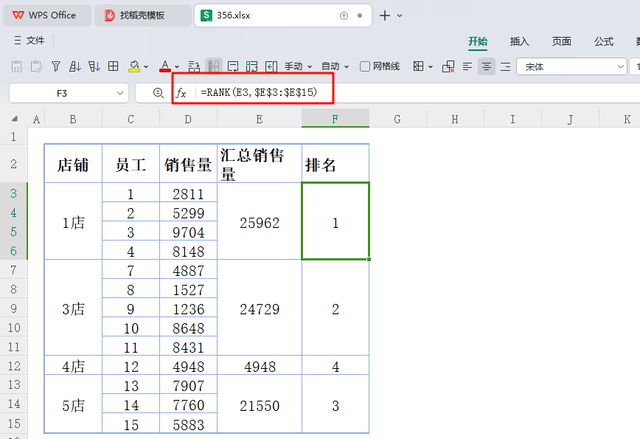Screen dimensions: 640x439
Task: Open the 文件 menu
Action: (x=35, y=40)
